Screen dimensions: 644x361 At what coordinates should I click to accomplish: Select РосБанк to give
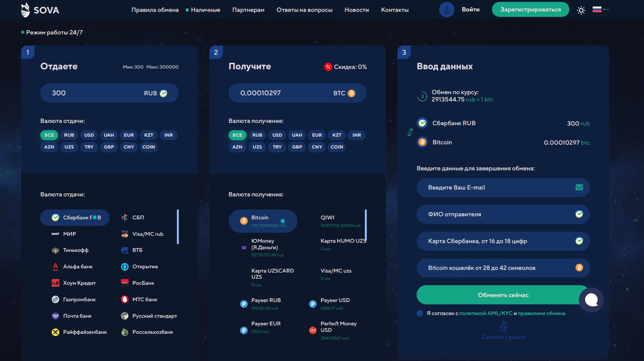click(x=137, y=283)
